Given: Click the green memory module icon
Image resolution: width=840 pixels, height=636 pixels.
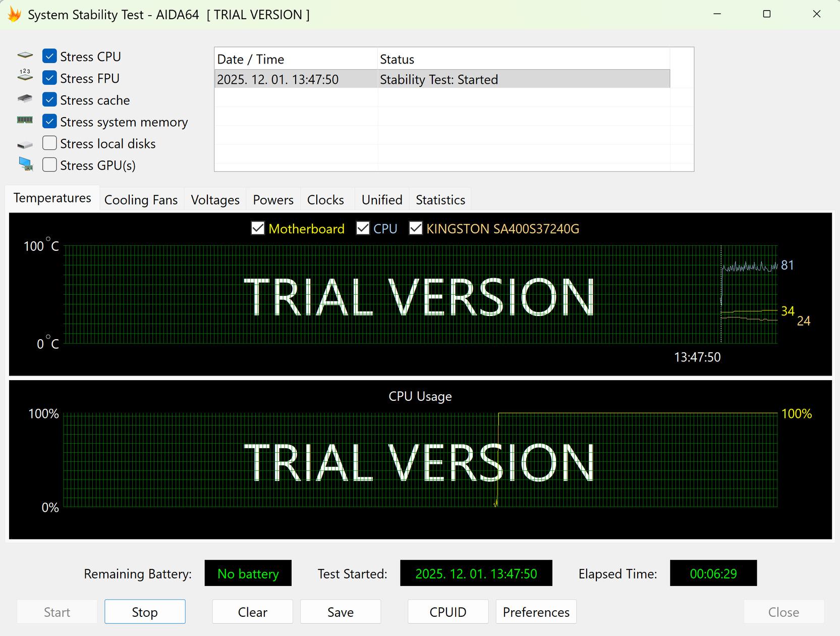Looking at the screenshot, I should 25,120.
